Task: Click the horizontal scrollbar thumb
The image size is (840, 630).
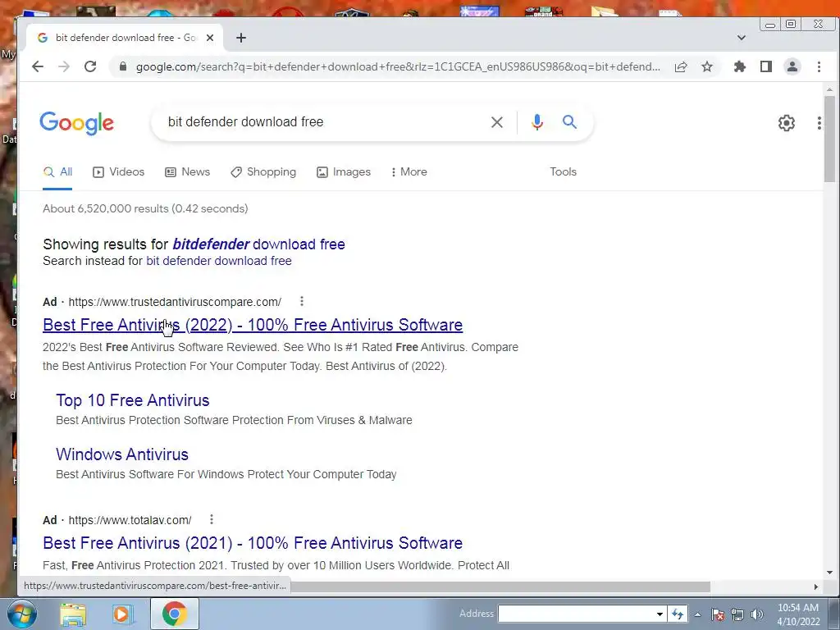Action: 500,587
